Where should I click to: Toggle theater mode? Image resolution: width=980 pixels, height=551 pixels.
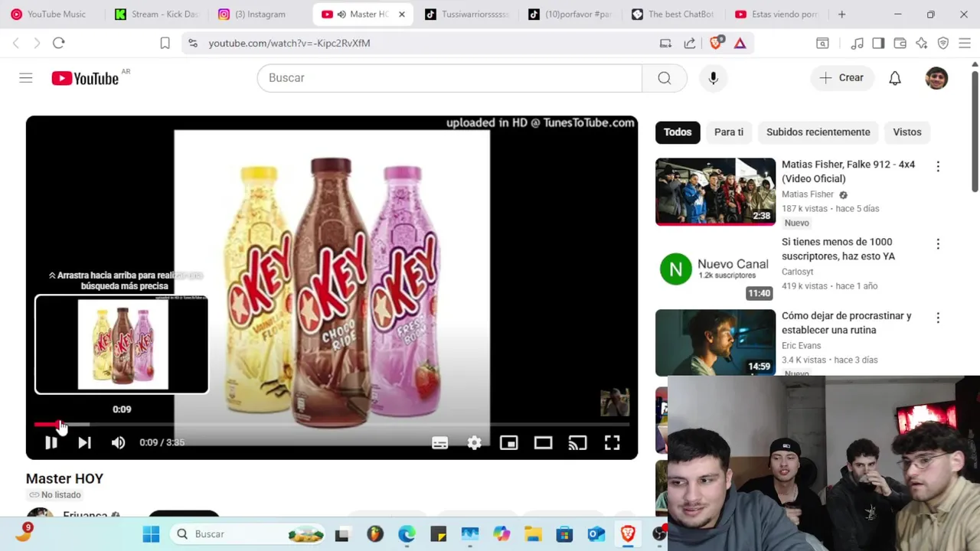(543, 442)
